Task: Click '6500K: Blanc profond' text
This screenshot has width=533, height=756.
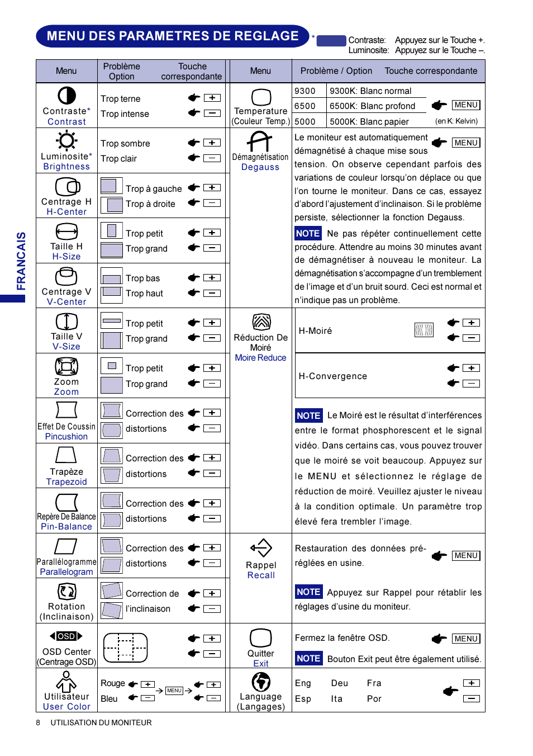Action: pyautogui.click(x=373, y=106)
